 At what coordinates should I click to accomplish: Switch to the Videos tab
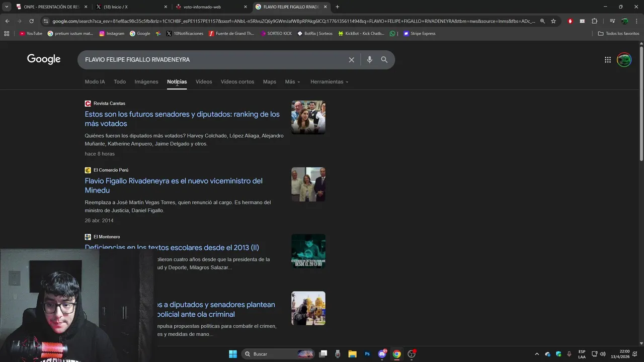point(204,82)
